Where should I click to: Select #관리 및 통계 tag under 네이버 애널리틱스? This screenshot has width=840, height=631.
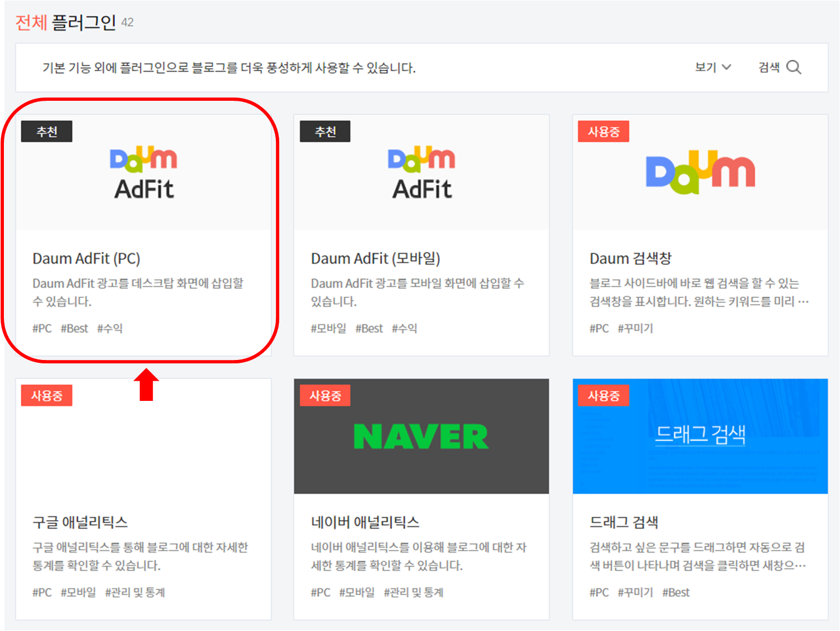(x=414, y=592)
